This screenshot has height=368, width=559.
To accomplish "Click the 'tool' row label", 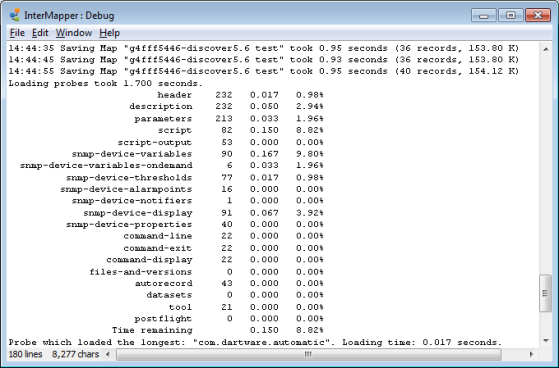I will (180, 307).
